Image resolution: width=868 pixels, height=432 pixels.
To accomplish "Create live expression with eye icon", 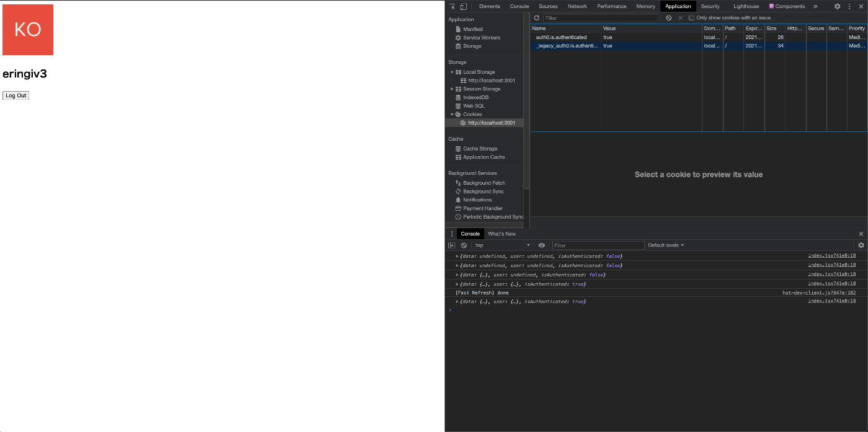I will (x=542, y=245).
